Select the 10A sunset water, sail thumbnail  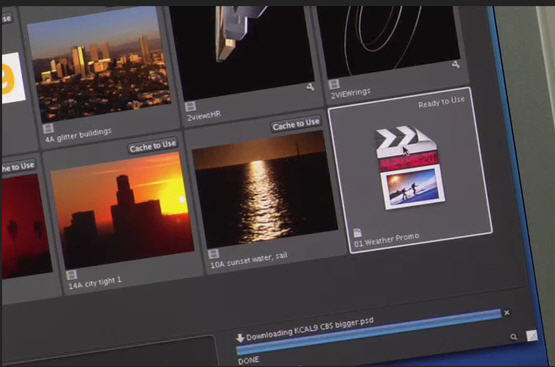(x=265, y=189)
